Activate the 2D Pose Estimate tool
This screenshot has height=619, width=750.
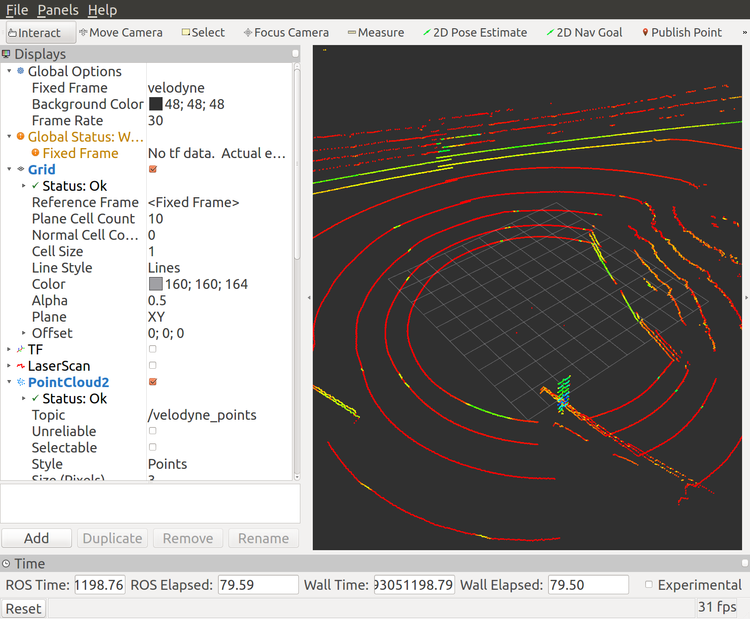475,33
